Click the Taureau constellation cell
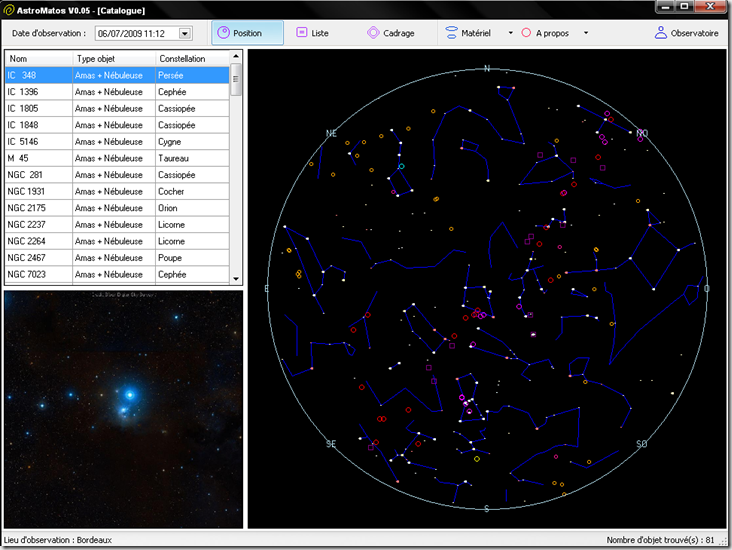The width and height of the screenshot is (732, 550). [x=192, y=158]
